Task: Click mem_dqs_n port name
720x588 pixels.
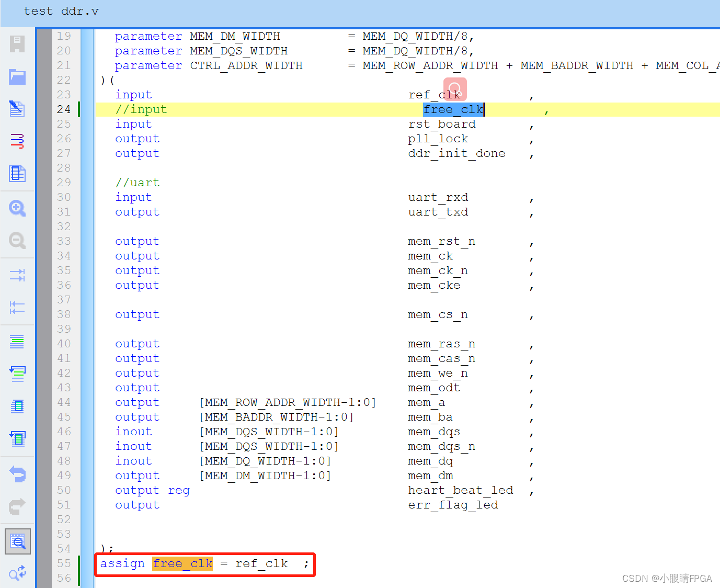Action: (442, 446)
